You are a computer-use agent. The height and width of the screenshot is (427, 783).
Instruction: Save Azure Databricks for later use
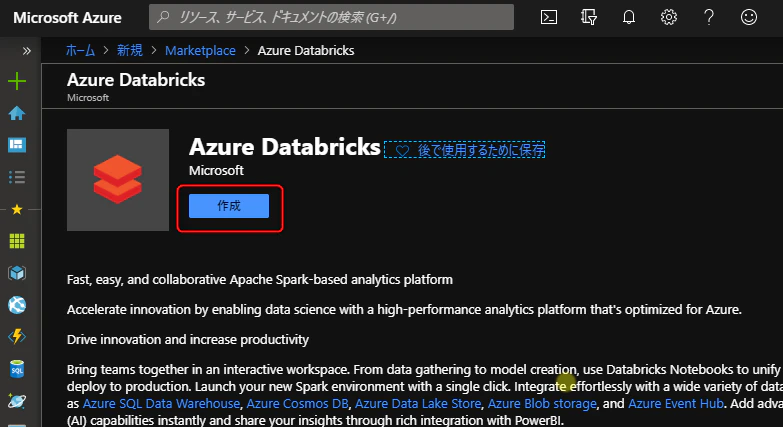coord(465,150)
